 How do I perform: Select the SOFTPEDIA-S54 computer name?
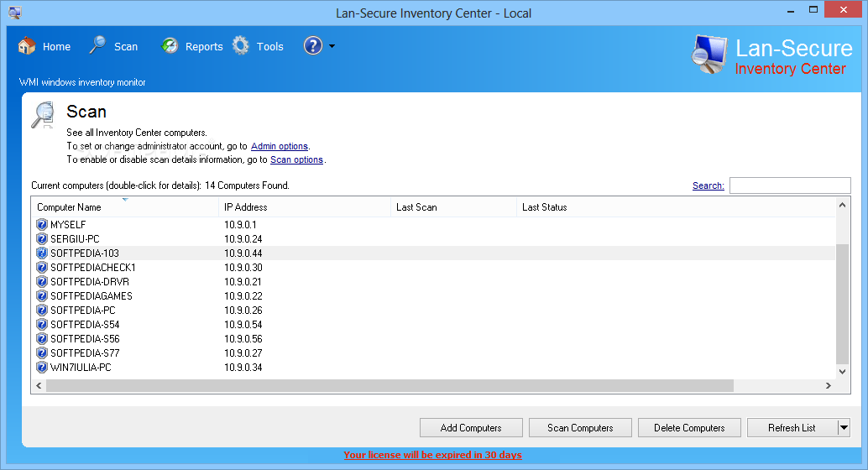[x=85, y=325]
